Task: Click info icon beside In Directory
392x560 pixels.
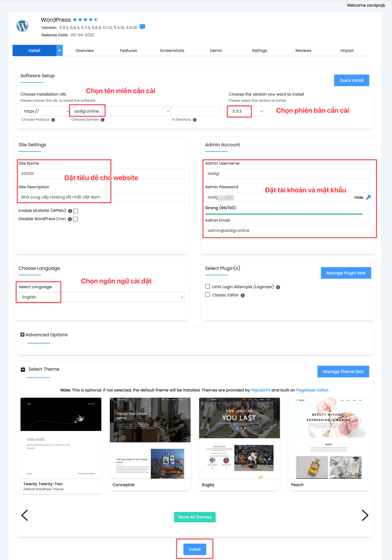Action: coord(195,120)
